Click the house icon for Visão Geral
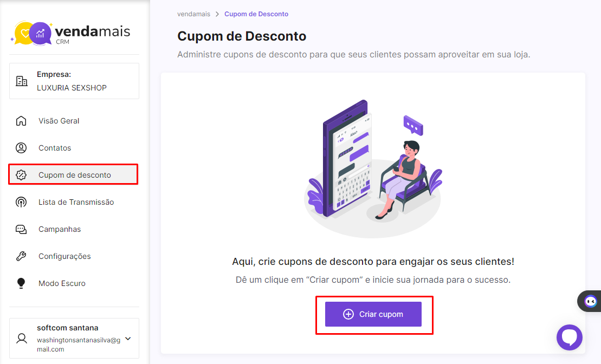Screen dimensions: 601x364 tap(21, 121)
